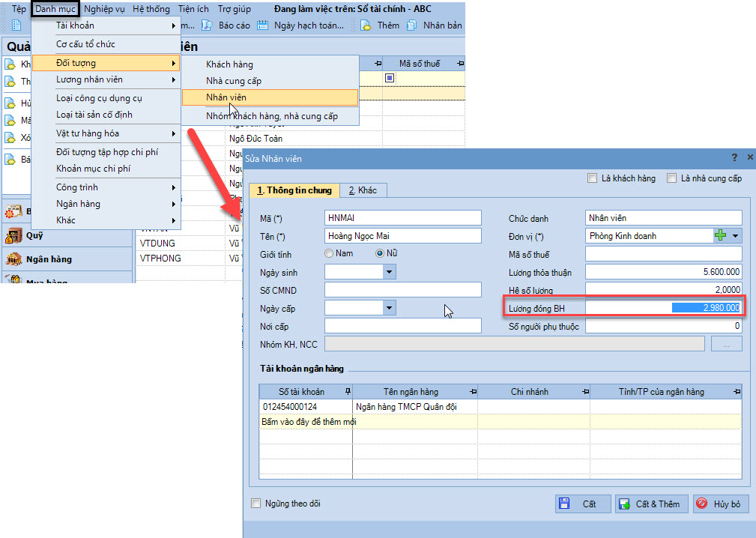
Task: Open the Ngày sinh date dropdown
Action: pos(389,273)
